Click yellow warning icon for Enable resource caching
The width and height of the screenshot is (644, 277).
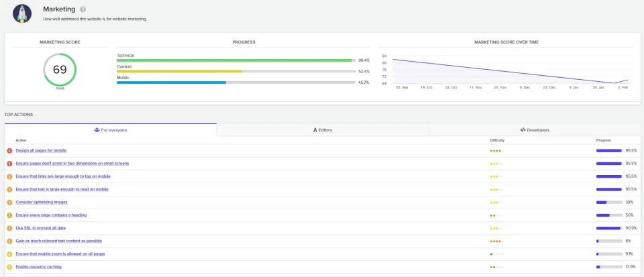(x=9, y=267)
